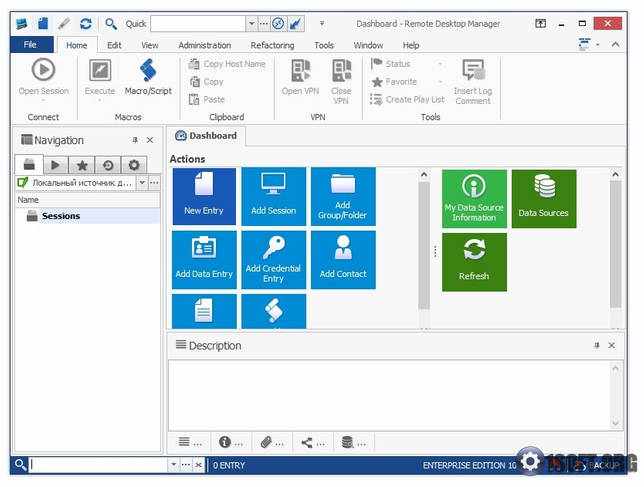Close the Navigation panel
Screen dimensions: 644x487
tap(150, 140)
